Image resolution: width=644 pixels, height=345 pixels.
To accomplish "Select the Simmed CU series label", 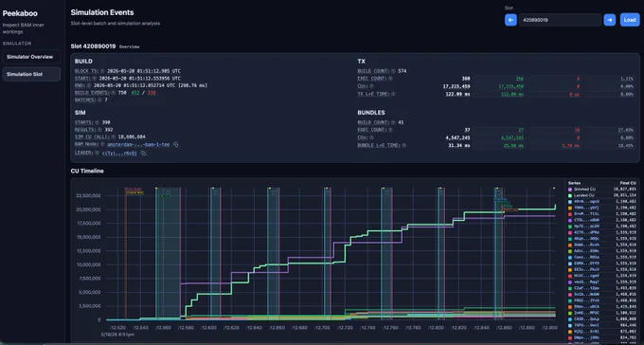I will [584, 190].
